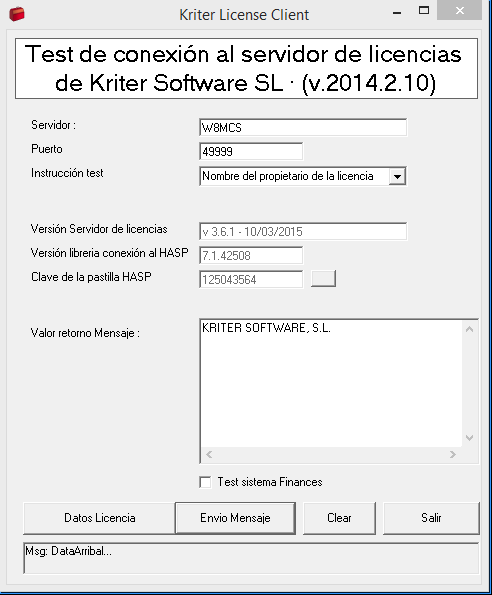The height and width of the screenshot is (595, 492).
Task: Click the down arrow of message scrollbar
Action: [x=469, y=438]
